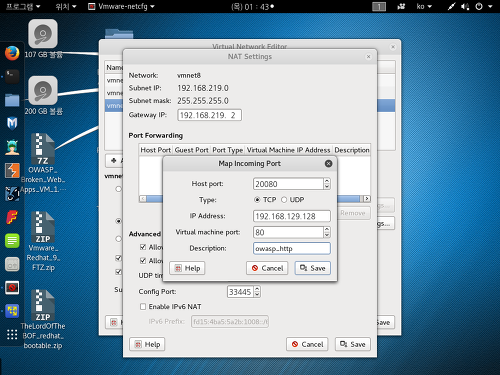Select Vmware_Redhat_9_FTZ.zip desktop file
Viewport: 500px width, 375px height.
[43, 241]
